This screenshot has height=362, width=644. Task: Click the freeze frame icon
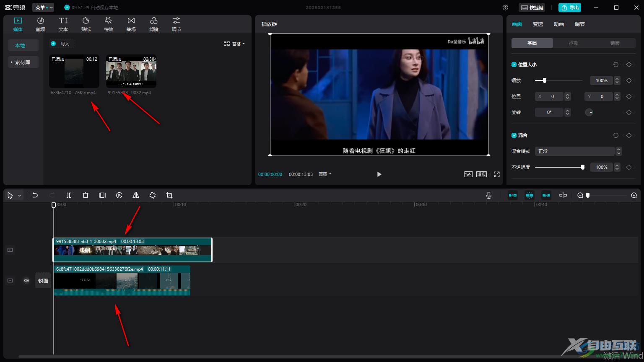click(102, 195)
